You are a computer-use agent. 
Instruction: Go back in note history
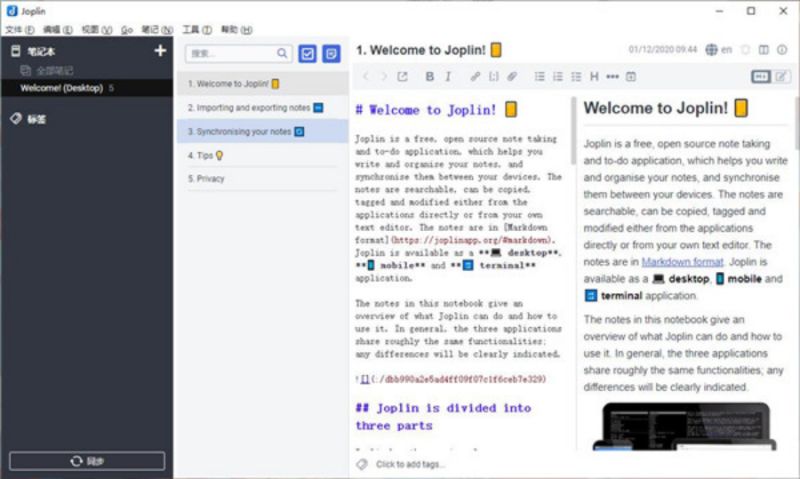click(x=365, y=77)
